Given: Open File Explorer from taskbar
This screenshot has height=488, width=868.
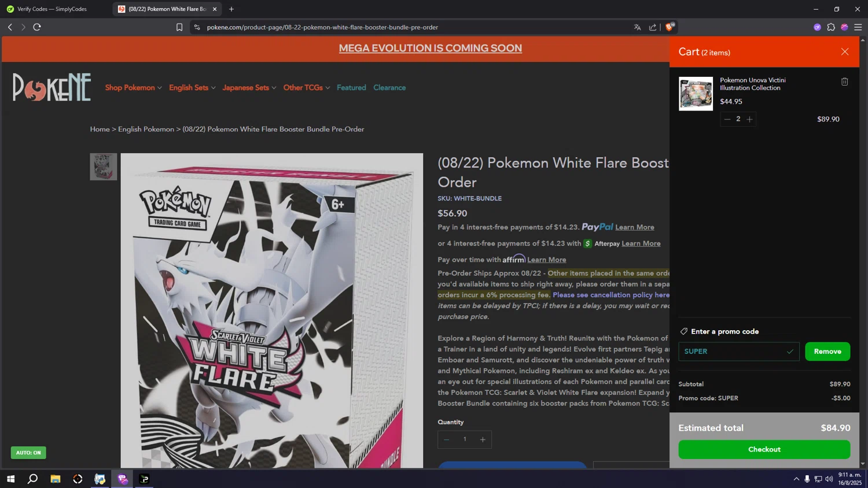Looking at the screenshot, I should [56, 479].
